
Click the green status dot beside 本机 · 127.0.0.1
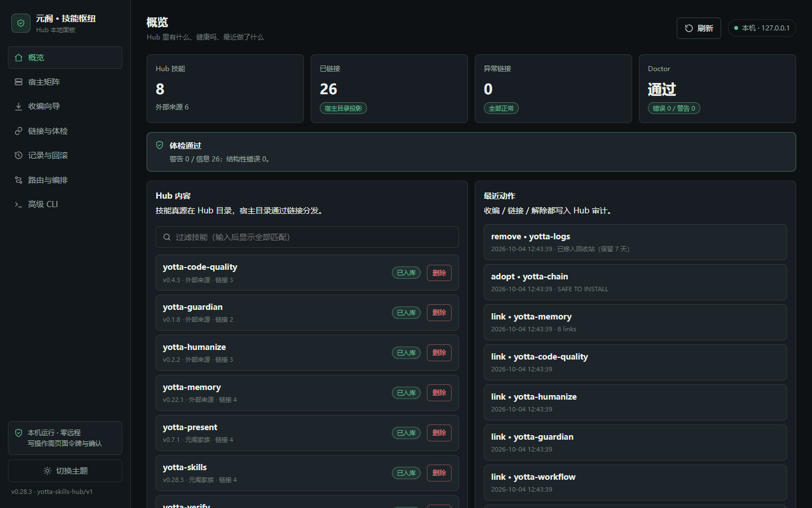[736, 28]
